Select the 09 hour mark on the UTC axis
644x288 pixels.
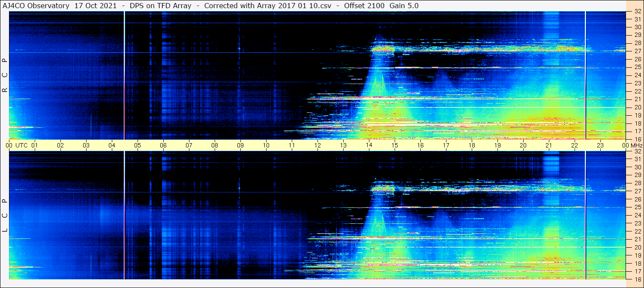[x=240, y=145]
